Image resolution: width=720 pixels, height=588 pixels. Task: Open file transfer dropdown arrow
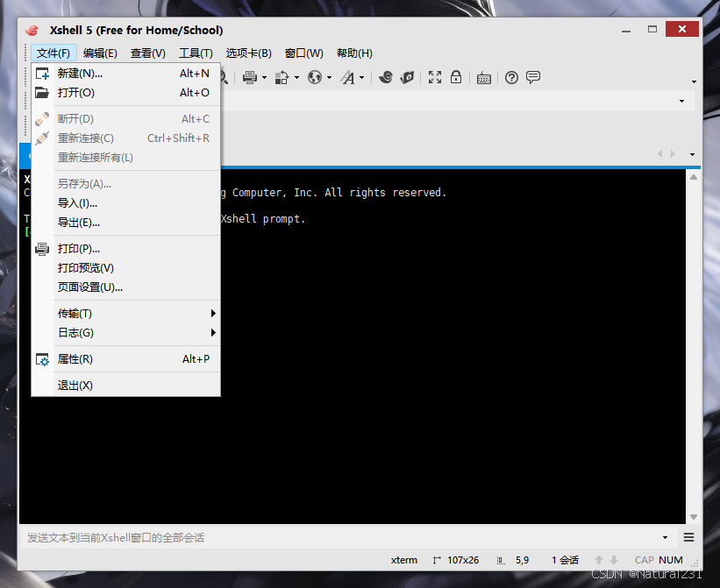click(x=296, y=77)
